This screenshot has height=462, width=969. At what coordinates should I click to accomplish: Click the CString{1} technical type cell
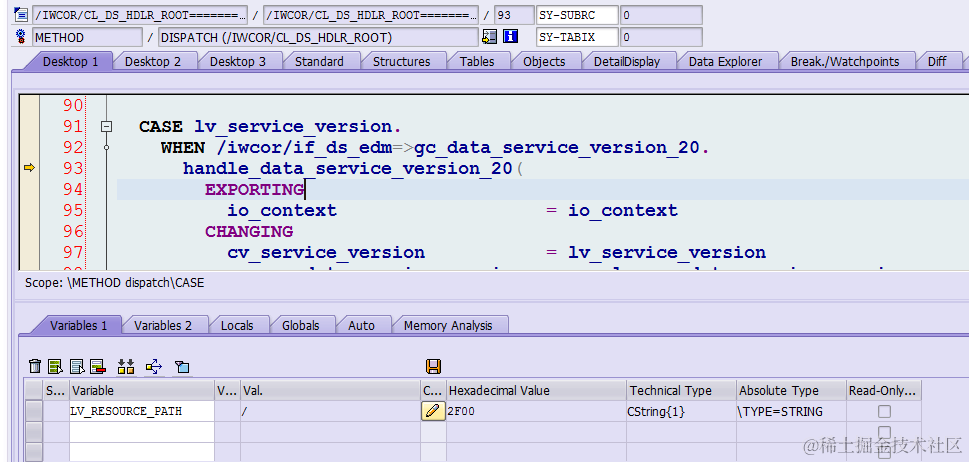pyautogui.click(x=681, y=411)
